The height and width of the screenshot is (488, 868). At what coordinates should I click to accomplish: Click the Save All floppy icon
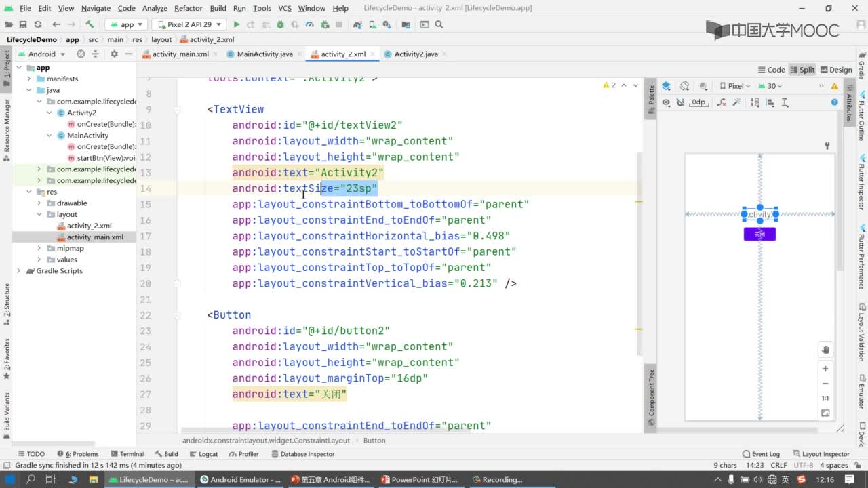pyautogui.click(x=22, y=24)
